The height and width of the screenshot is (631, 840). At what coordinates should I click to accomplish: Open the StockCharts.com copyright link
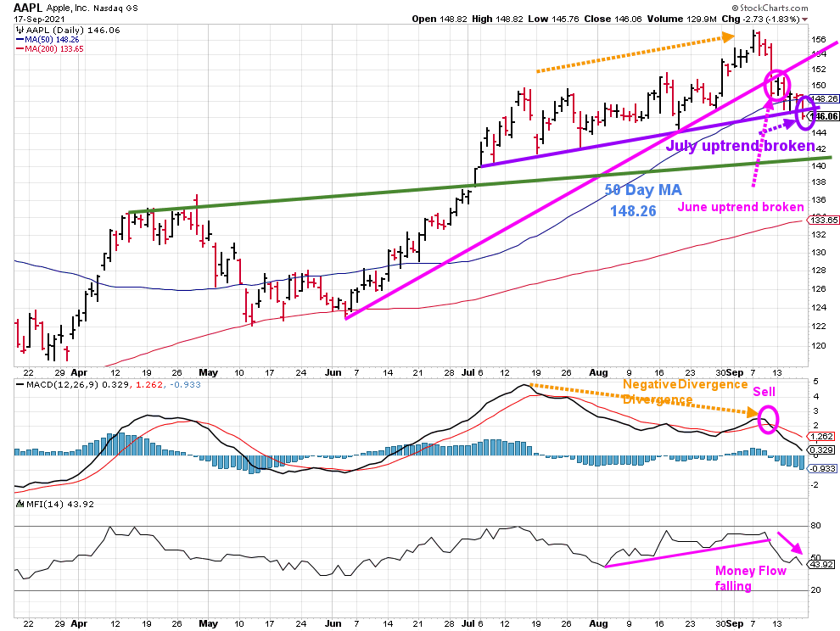coord(770,8)
